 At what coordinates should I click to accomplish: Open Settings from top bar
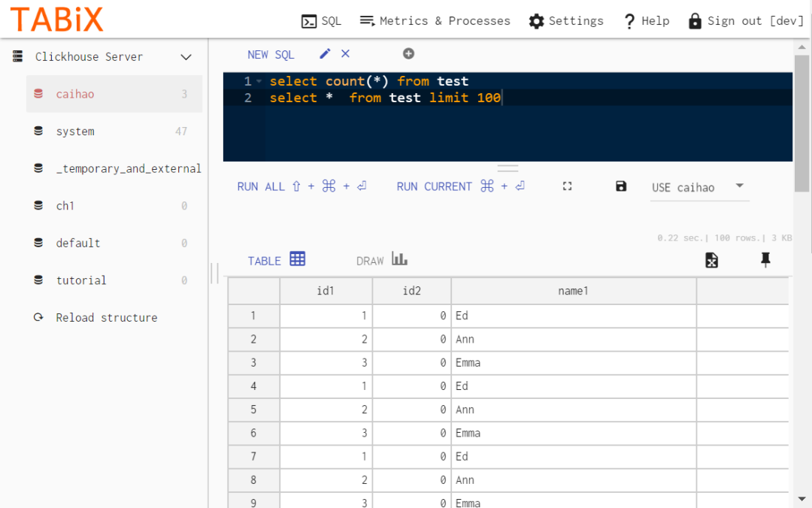566,21
